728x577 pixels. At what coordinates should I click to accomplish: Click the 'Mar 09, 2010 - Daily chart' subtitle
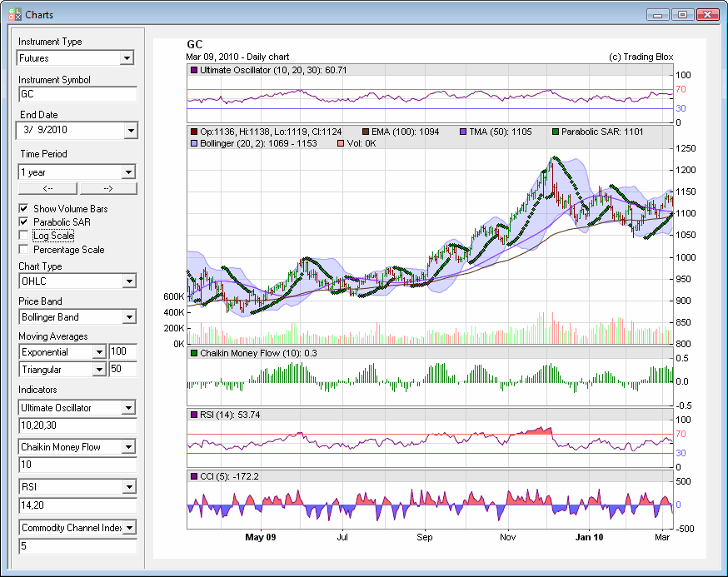tap(237, 57)
